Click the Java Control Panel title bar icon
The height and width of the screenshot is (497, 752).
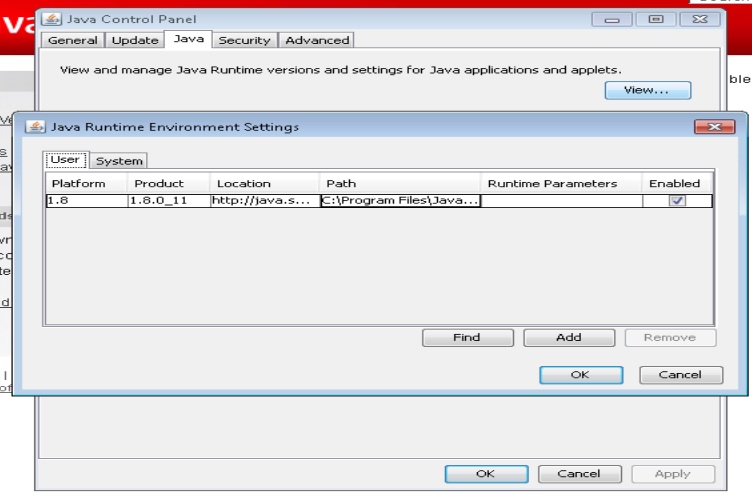point(51,19)
